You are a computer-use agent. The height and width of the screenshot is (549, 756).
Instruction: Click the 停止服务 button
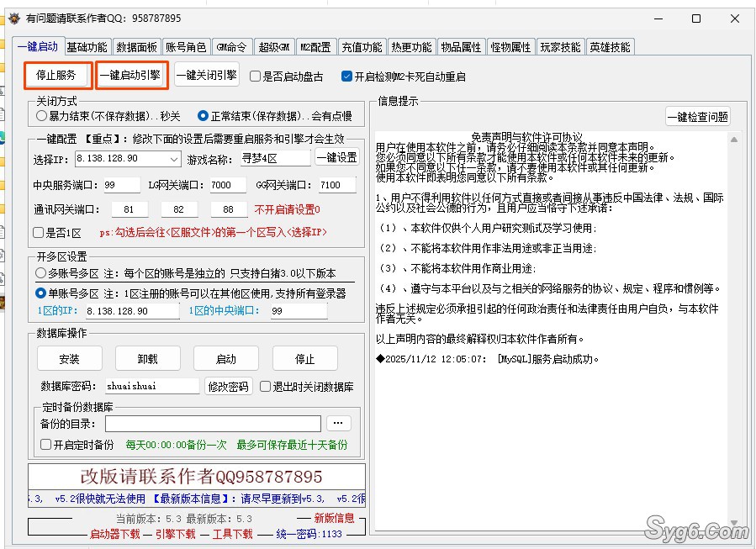(57, 75)
